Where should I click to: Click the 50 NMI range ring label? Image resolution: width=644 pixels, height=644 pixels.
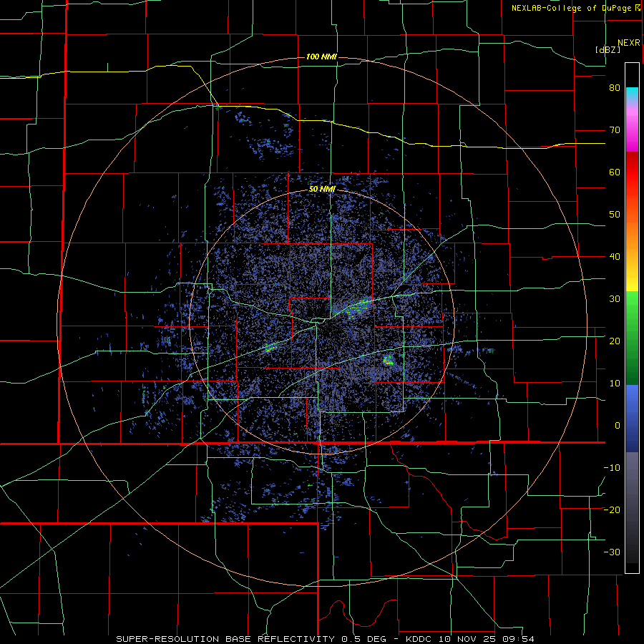tap(322, 189)
